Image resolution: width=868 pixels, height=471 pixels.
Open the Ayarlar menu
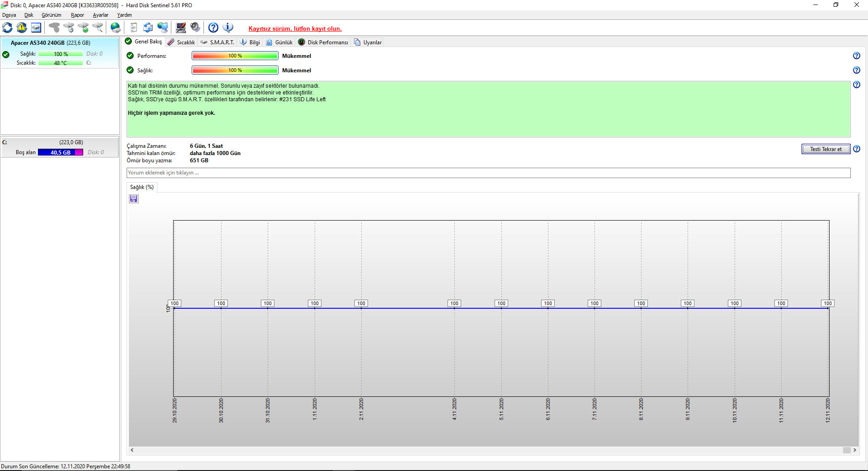[x=100, y=15]
